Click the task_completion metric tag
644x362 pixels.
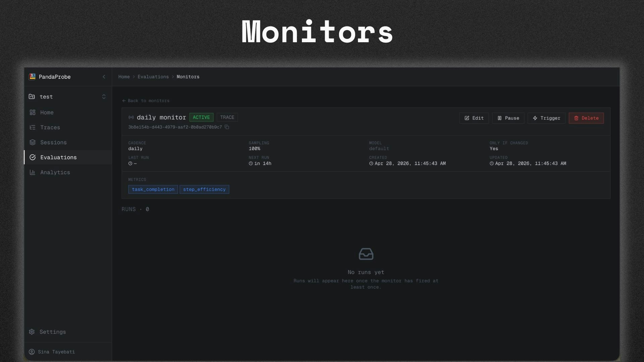tap(153, 189)
